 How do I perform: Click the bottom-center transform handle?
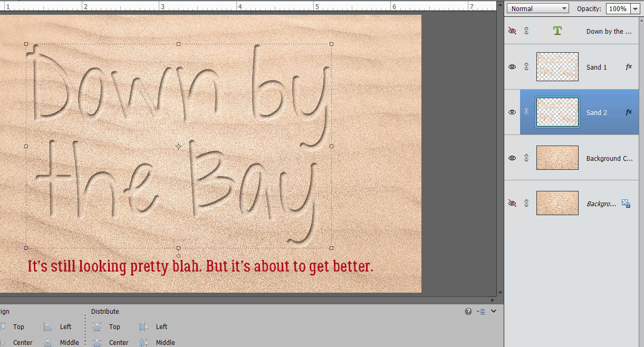tap(179, 248)
